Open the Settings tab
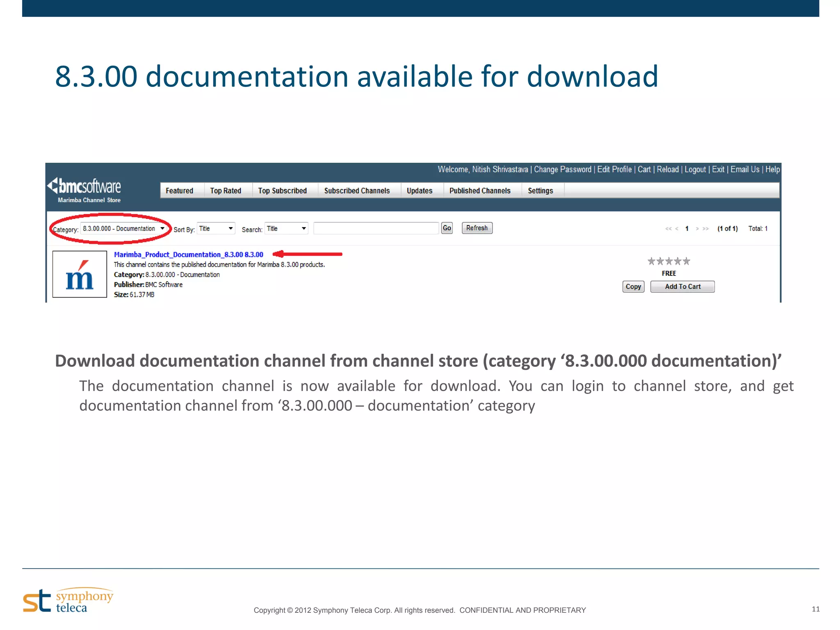840x630 pixels. (541, 191)
